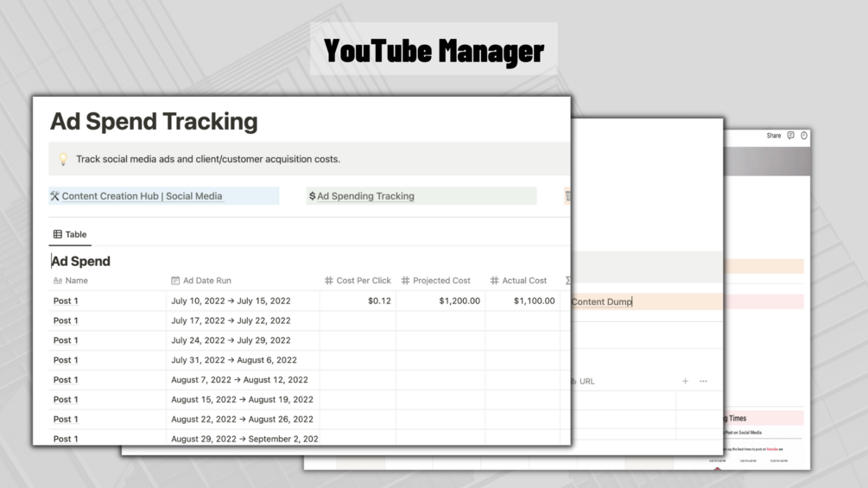
Task: Click the Name column header
Action: (x=76, y=281)
